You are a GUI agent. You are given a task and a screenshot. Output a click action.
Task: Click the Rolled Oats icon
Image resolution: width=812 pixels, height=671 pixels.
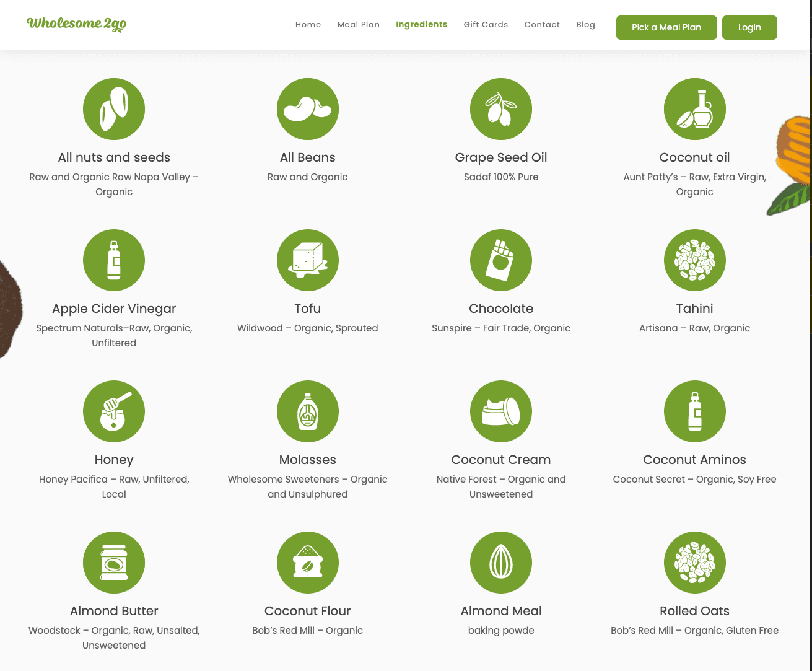[x=695, y=563]
